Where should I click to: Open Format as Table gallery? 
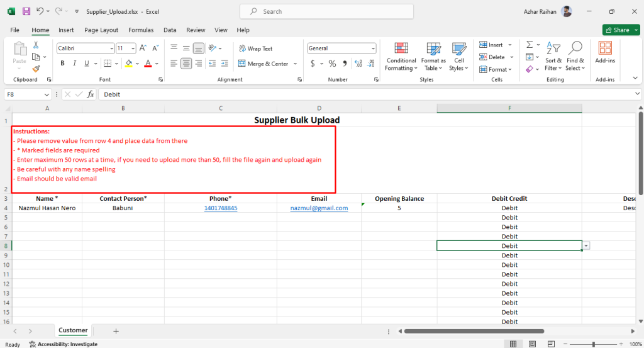click(x=433, y=57)
